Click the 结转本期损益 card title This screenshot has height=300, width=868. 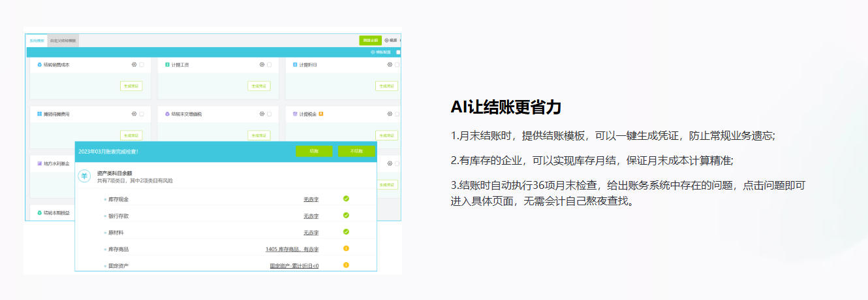click(56, 213)
